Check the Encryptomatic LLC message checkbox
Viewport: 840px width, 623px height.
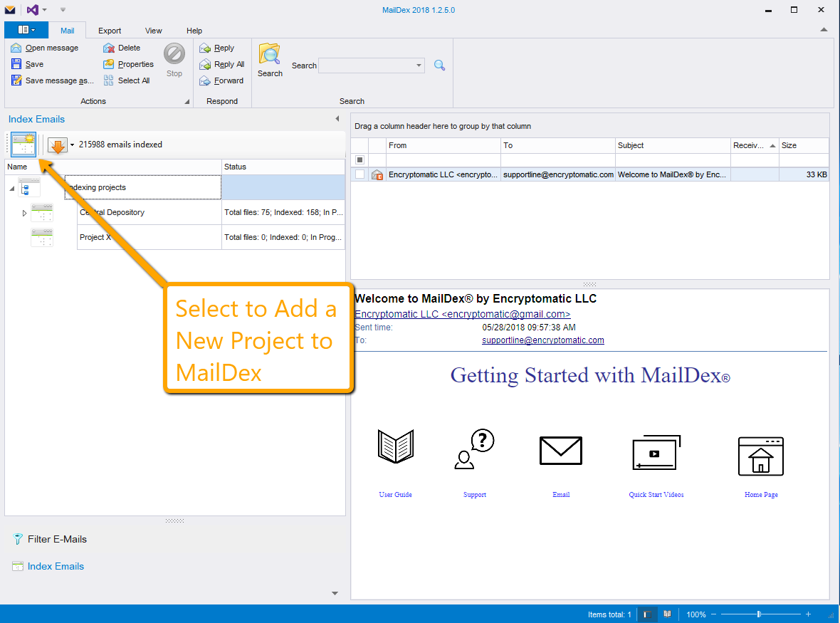360,174
